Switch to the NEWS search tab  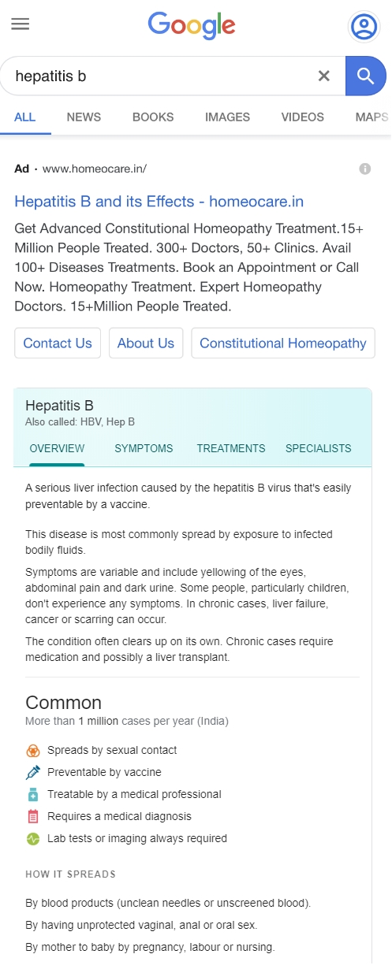click(84, 117)
